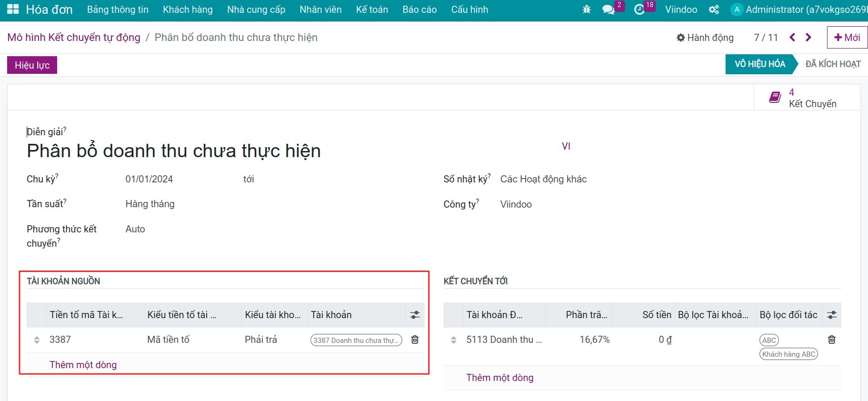Viewport: 868px width, 401px height.
Task: Select the ĐÃ KÍCH HOẠT status
Action: pyautogui.click(x=833, y=64)
